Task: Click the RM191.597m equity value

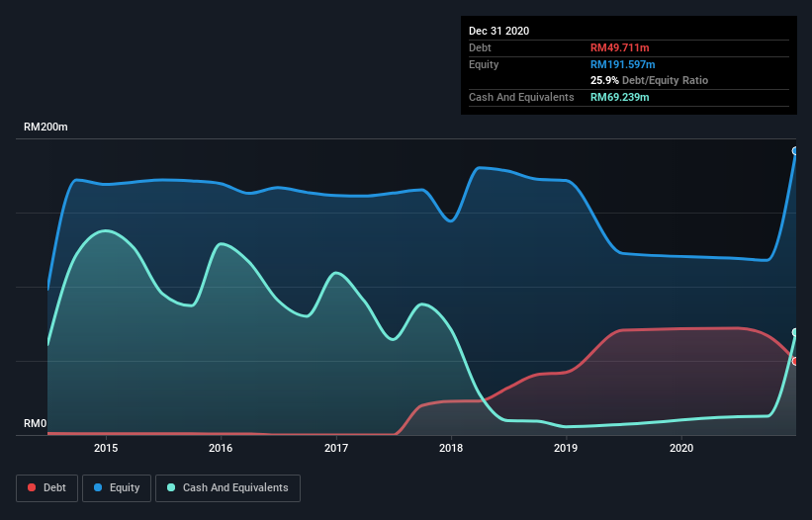Action: coord(622,64)
